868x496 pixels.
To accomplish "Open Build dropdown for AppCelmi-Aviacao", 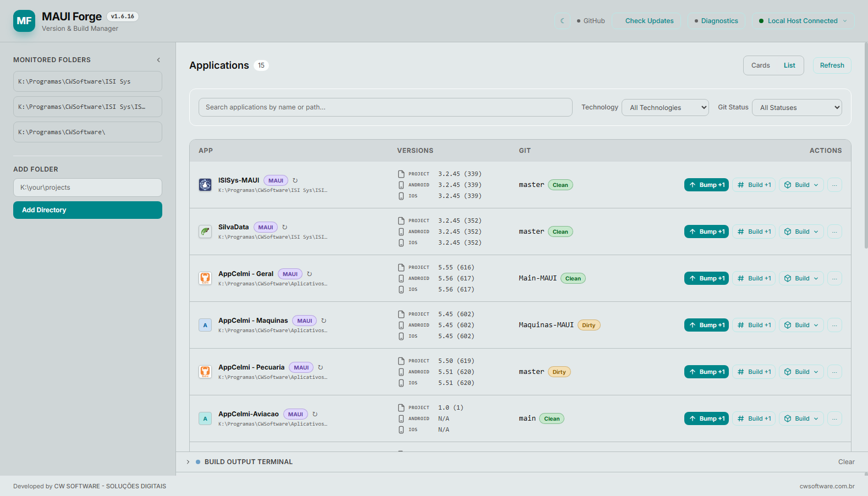I will (801, 418).
